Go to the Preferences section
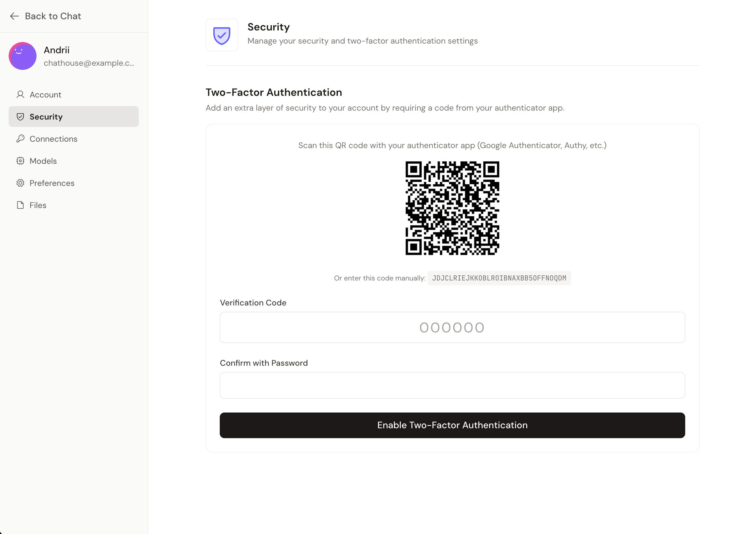756x534 pixels. [x=52, y=183]
